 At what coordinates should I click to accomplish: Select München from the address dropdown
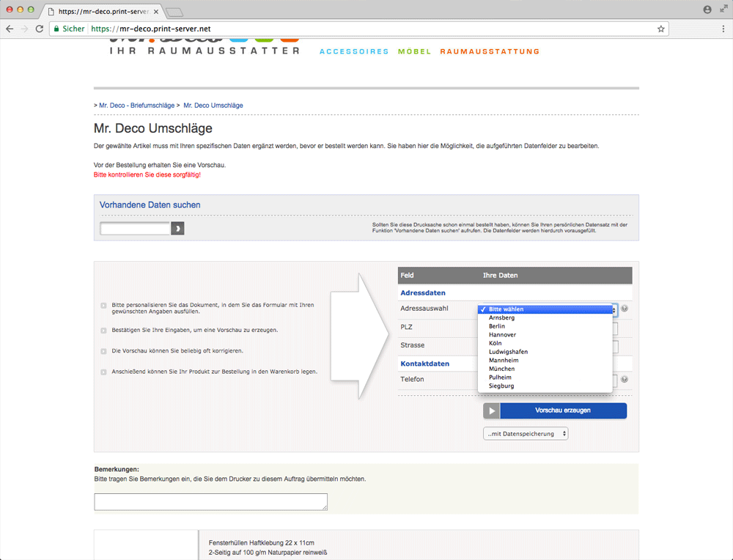[x=545, y=369]
